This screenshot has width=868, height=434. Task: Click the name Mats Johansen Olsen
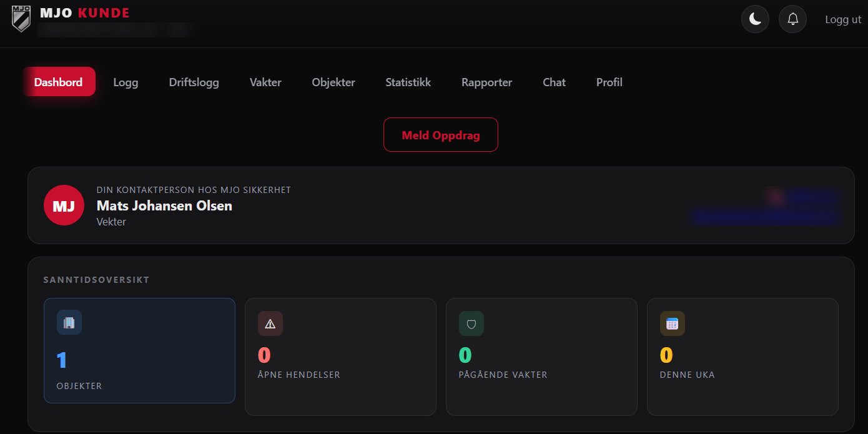point(164,205)
